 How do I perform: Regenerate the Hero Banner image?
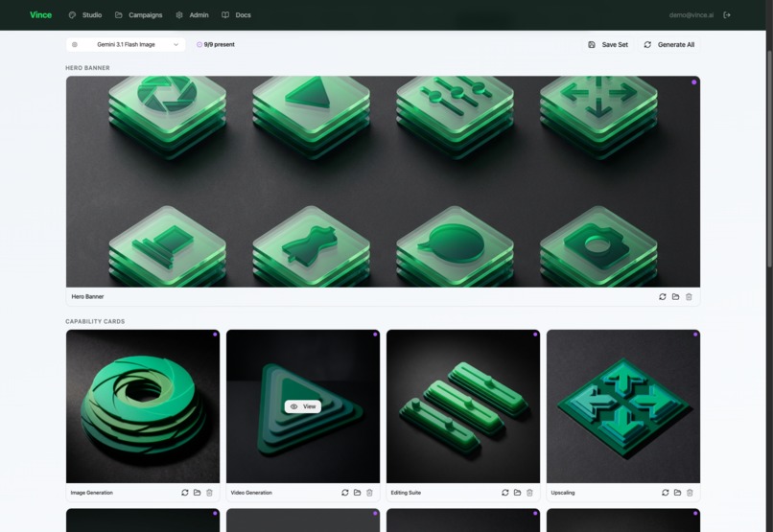tap(663, 296)
